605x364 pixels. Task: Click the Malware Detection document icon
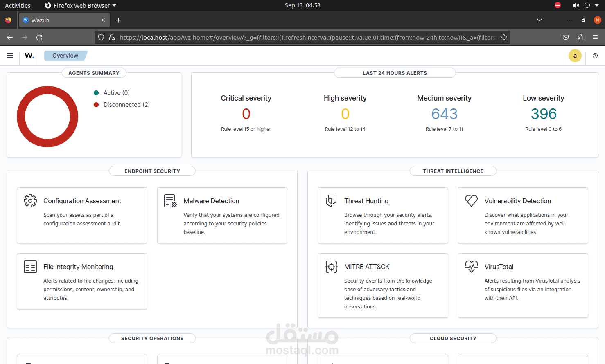click(171, 201)
